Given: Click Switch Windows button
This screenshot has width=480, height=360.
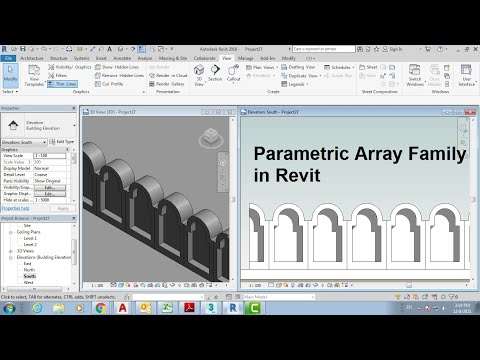Looking at the screenshot, I should 415,75.
